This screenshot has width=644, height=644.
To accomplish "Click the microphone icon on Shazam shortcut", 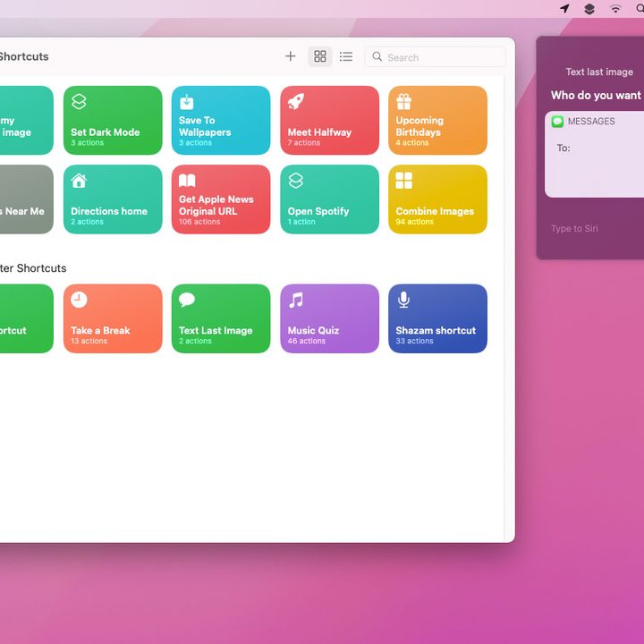I will [x=403, y=300].
